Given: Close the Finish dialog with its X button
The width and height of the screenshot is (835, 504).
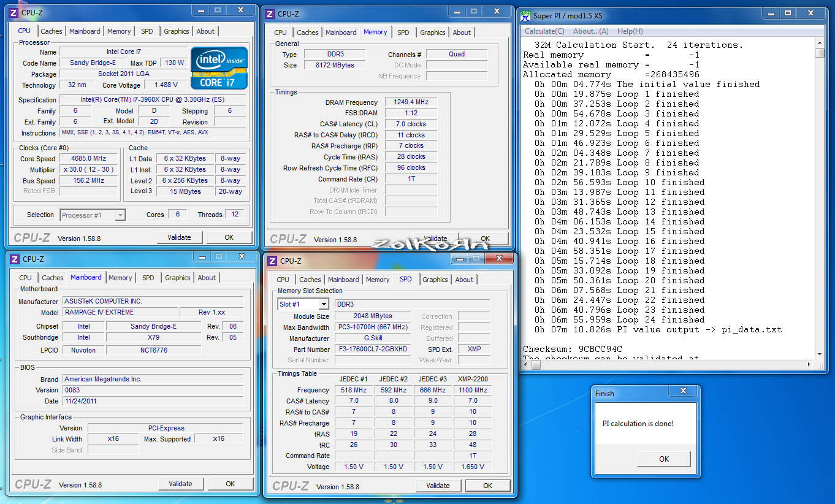Looking at the screenshot, I should click(x=683, y=391).
